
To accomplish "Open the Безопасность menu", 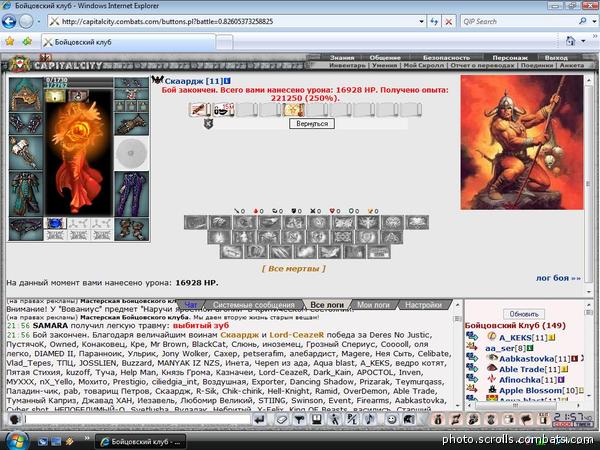I will (x=446, y=58).
